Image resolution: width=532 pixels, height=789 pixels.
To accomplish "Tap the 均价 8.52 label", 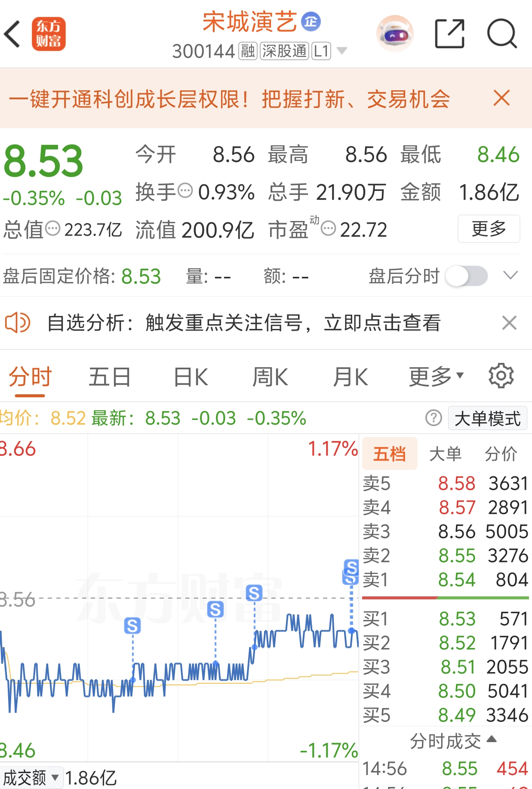I will coord(43,418).
